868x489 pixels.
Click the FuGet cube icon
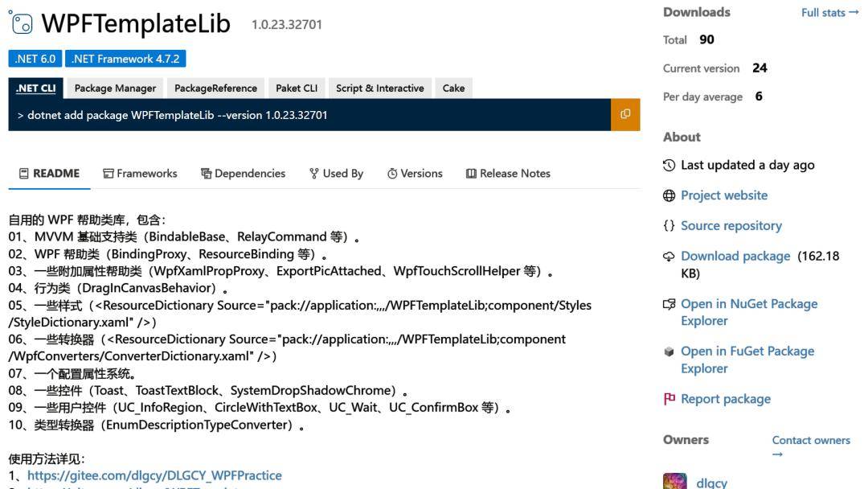[x=669, y=351]
